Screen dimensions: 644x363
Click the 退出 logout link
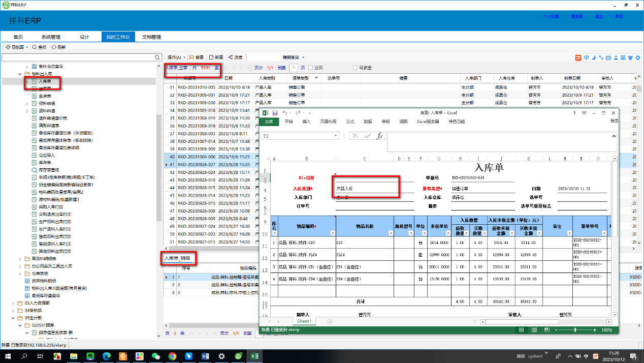point(599,16)
